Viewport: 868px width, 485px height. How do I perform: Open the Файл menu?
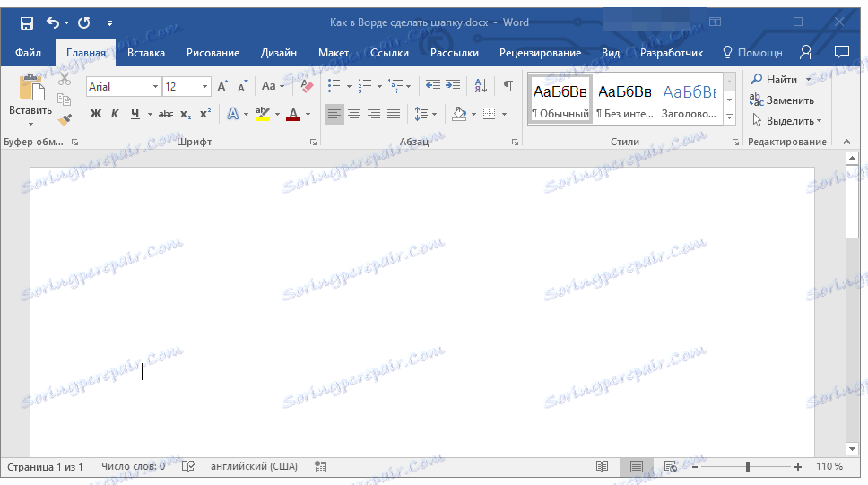[x=28, y=53]
